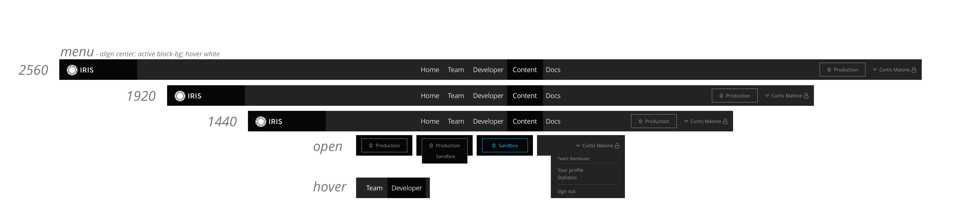Open the Production environment dropdown in 2560 bar
The height and width of the screenshot is (220, 980).
click(x=842, y=70)
